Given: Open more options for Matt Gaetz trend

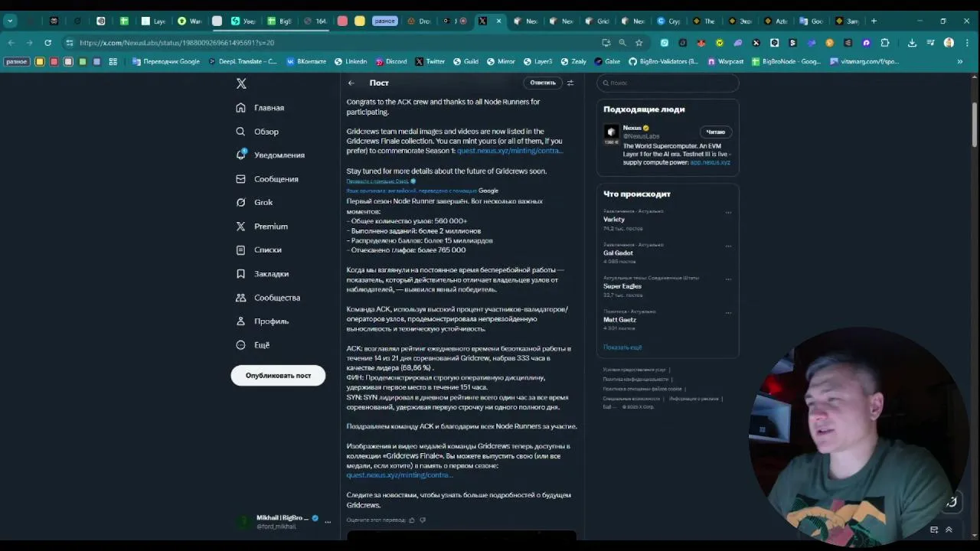Looking at the screenshot, I should tap(728, 312).
